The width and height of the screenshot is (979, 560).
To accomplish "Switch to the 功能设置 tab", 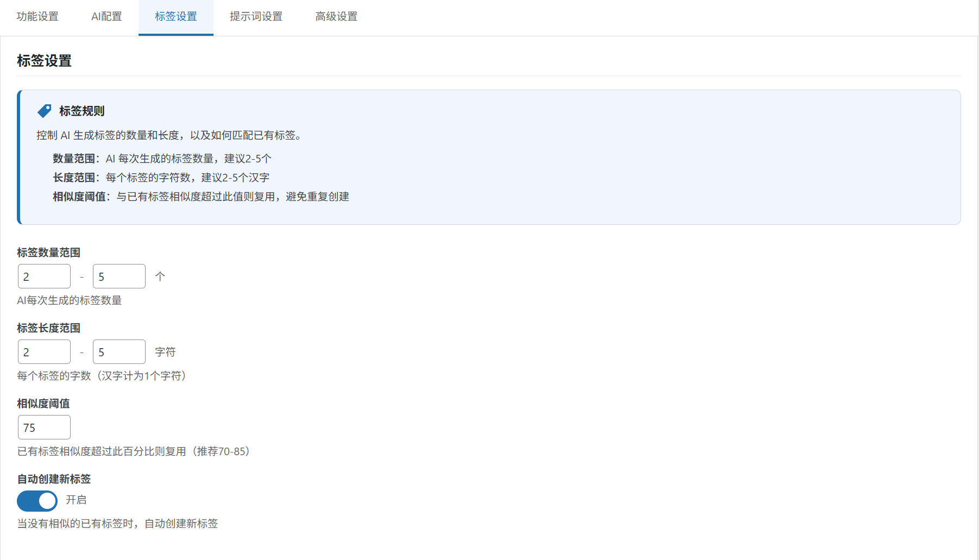I will tap(37, 17).
